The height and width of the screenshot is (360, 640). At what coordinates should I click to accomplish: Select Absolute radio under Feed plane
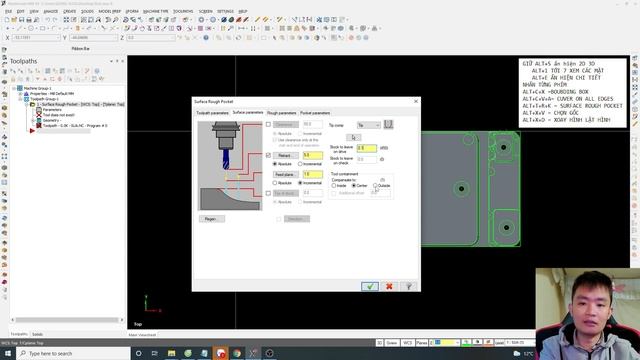point(275,183)
